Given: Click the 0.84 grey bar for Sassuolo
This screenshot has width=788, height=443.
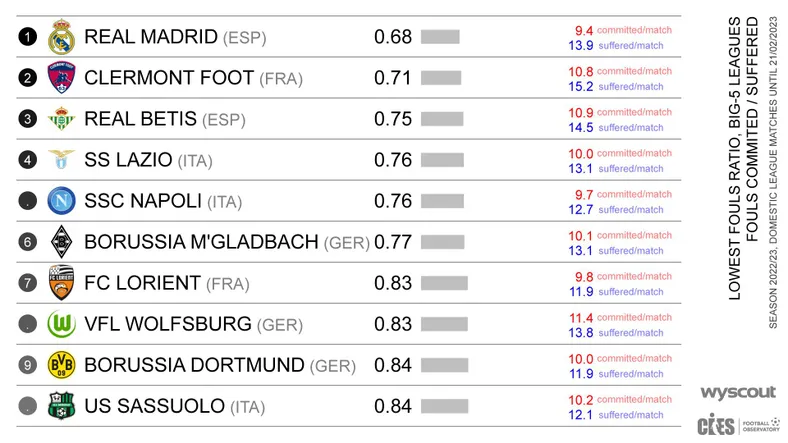Looking at the screenshot, I should coord(445,406).
